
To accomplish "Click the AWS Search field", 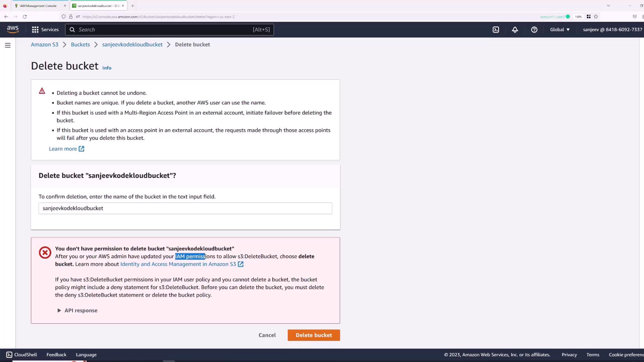I will pos(170,29).
